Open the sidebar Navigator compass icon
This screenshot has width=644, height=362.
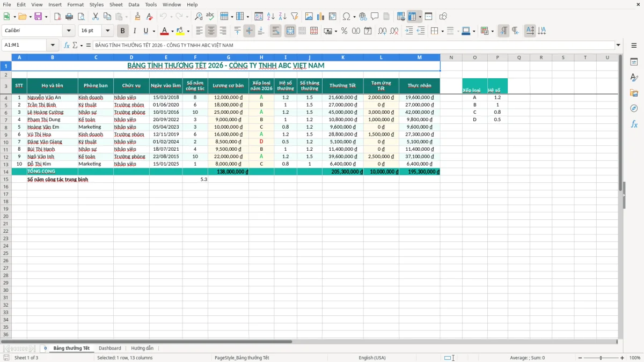coord(634,109)
